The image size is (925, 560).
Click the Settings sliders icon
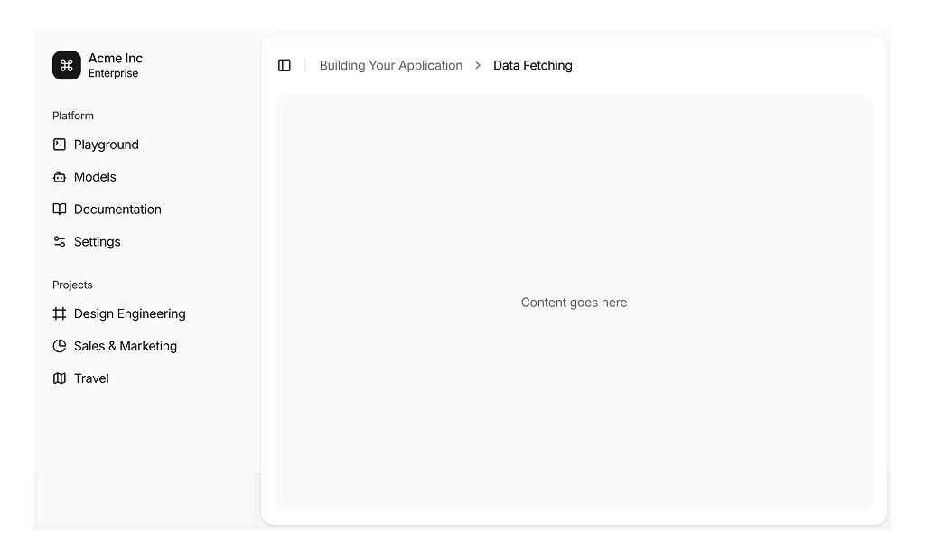(x=60, y=242)
